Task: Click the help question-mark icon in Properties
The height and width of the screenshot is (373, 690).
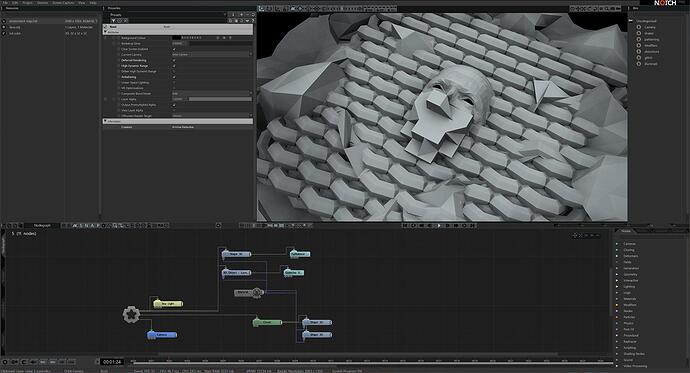Action: point(253,20)
